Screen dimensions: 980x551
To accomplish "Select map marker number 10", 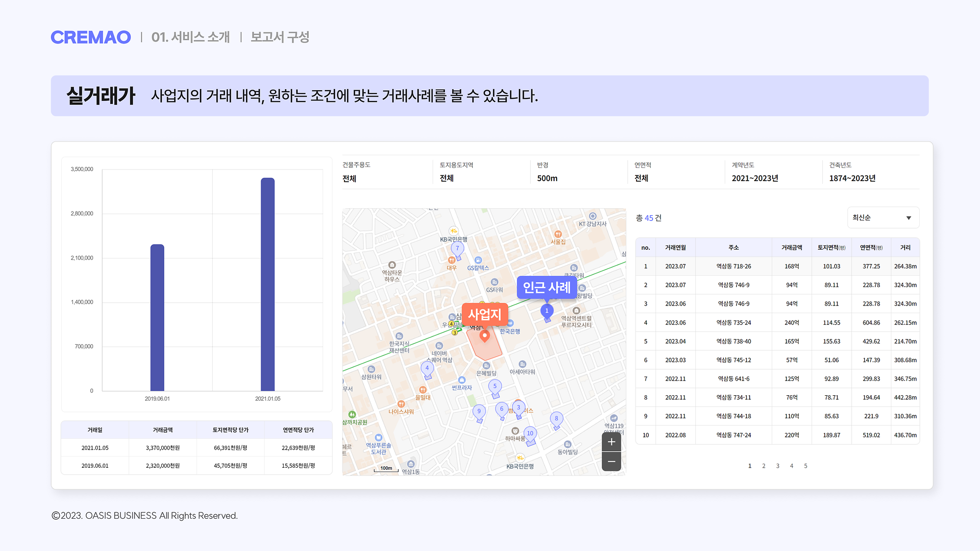I will pos(530,433).
